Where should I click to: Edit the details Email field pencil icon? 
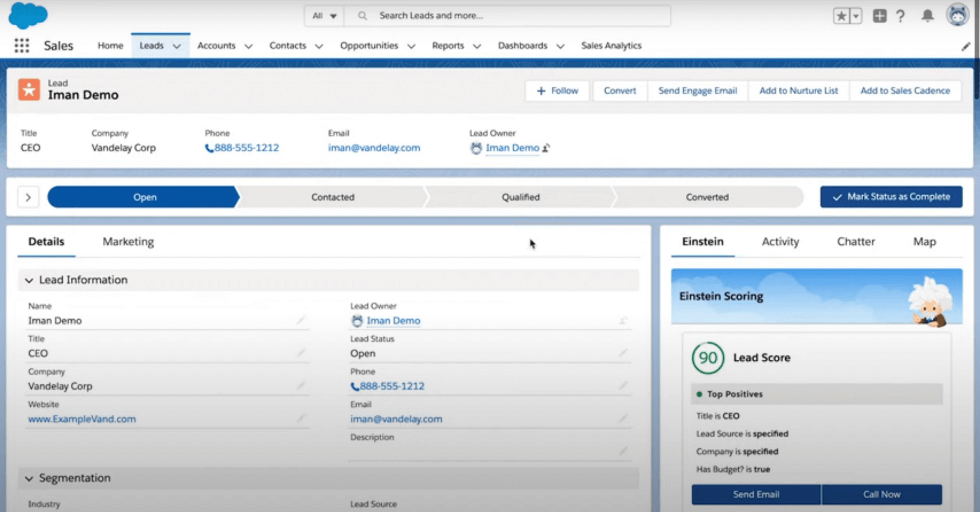[x=623, y=419]
